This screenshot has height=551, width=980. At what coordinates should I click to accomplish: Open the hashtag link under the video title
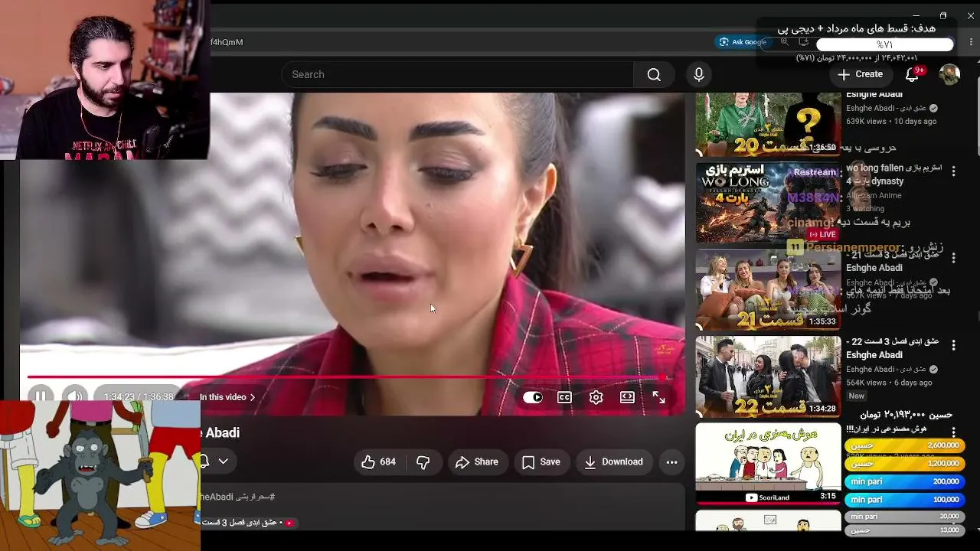click(x=237, y=497)
